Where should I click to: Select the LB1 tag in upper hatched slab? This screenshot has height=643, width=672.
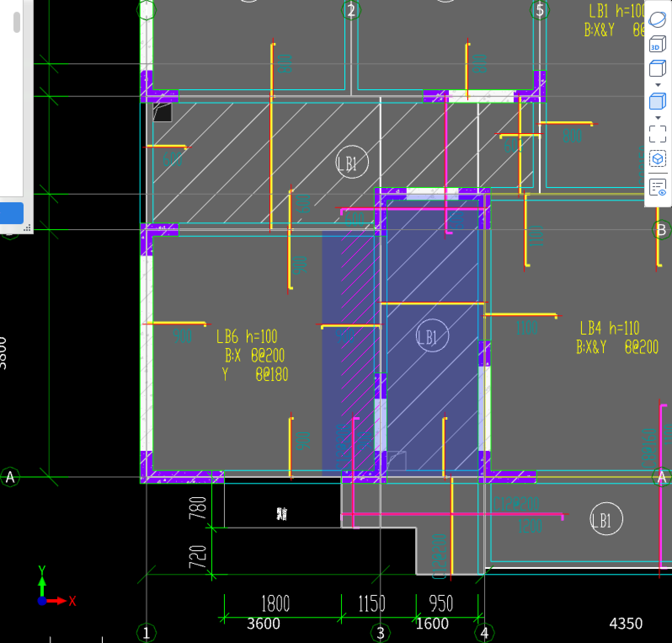pyautogui.click(x=352, y=162)
